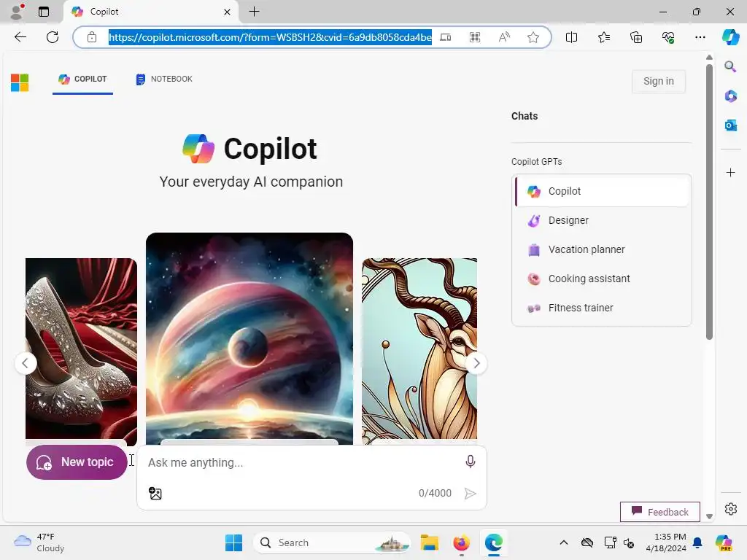Open the app available icon in address bar
747x560 pixels.
(x=446, y=37)
